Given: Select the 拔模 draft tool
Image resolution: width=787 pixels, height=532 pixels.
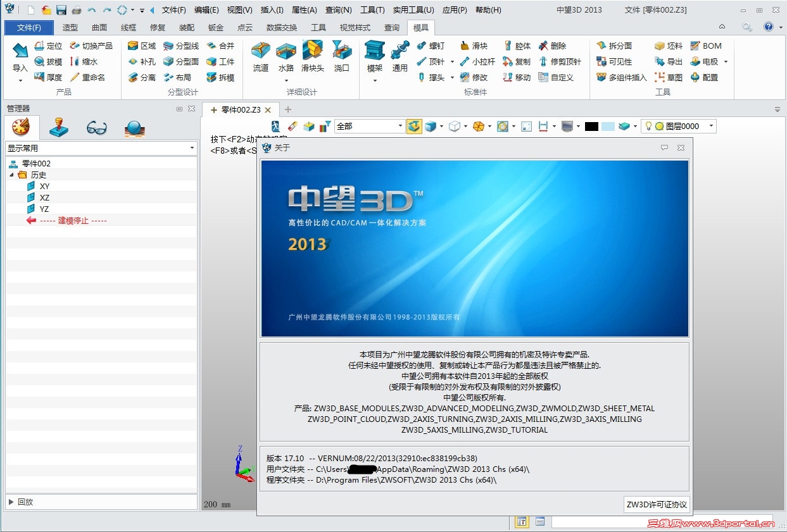Looking at the screenshot, I should pos(48,62).
